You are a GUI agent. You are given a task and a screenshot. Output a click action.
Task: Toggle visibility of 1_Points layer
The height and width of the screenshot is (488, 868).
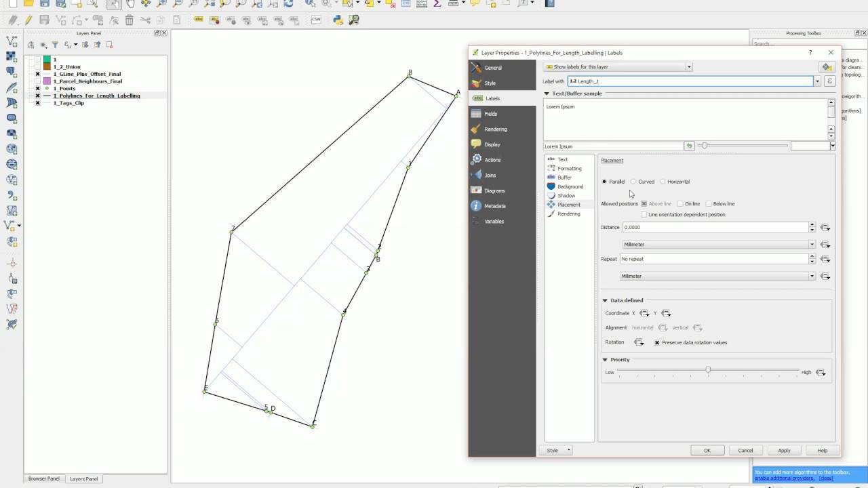37,88
